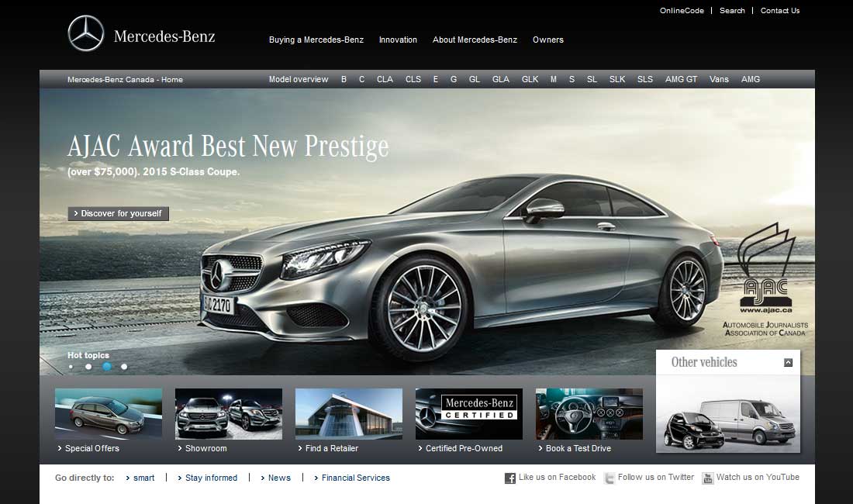Select the G model class
This screenshot has height=504, width=853.
tap(453, 79)
